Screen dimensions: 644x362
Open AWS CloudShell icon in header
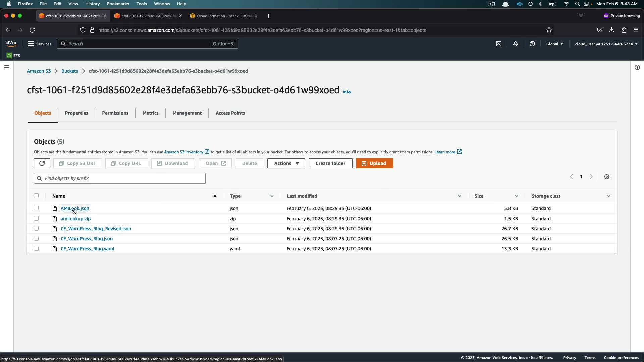click(x=499, y=44)
